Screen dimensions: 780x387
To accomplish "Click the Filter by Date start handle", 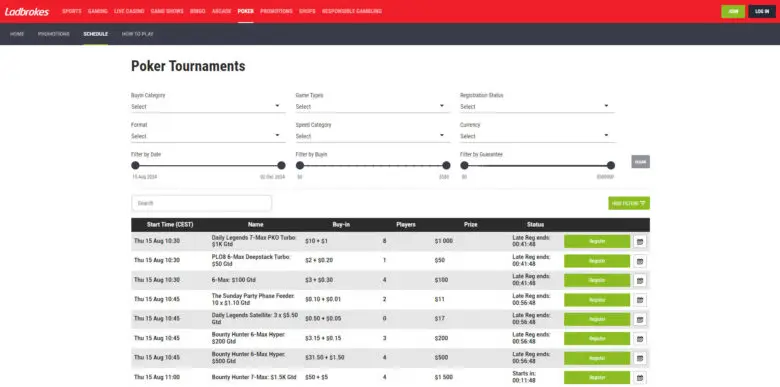I will click(x=135, y=165).
